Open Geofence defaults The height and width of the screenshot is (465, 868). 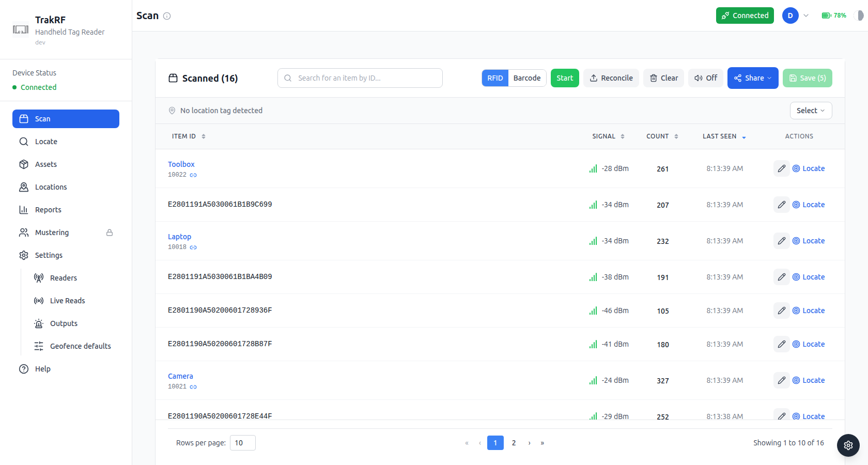[73, 346]
